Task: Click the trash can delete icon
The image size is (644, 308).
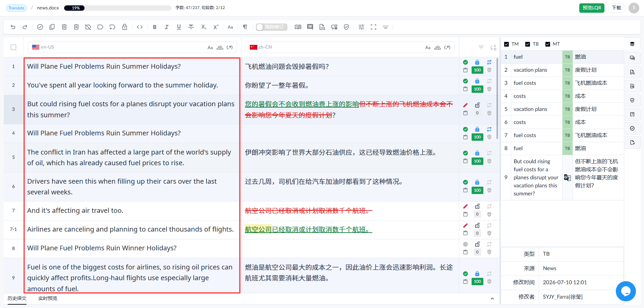Action: [x=64, y=27]
